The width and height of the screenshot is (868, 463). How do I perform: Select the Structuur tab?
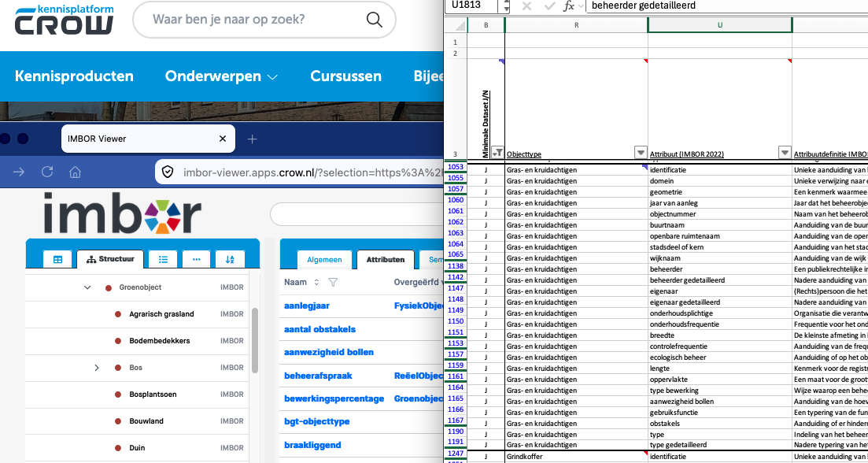[109, 259]
